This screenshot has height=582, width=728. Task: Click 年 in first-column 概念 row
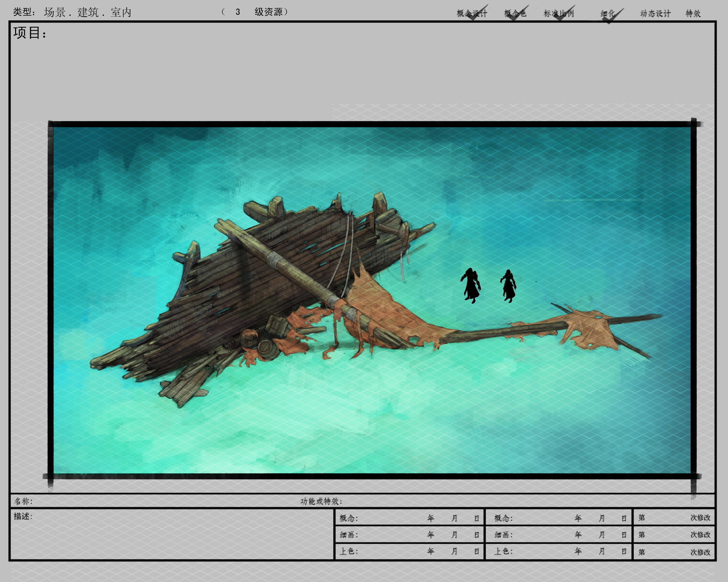click(431, 518)
